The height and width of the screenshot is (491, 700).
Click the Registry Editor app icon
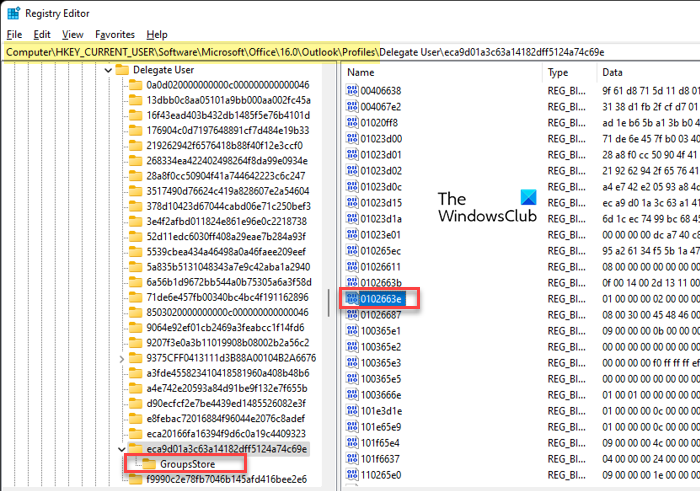point(13,13)
